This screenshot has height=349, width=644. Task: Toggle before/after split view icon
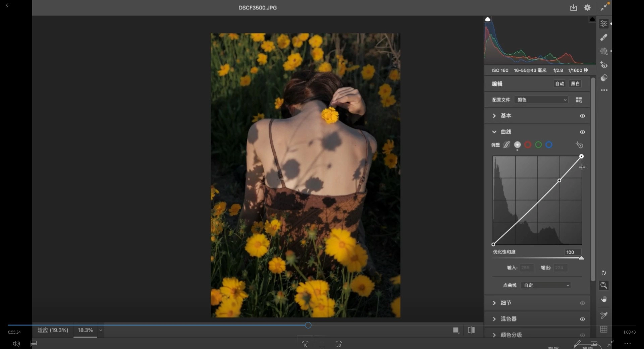(x=471, y=330)
